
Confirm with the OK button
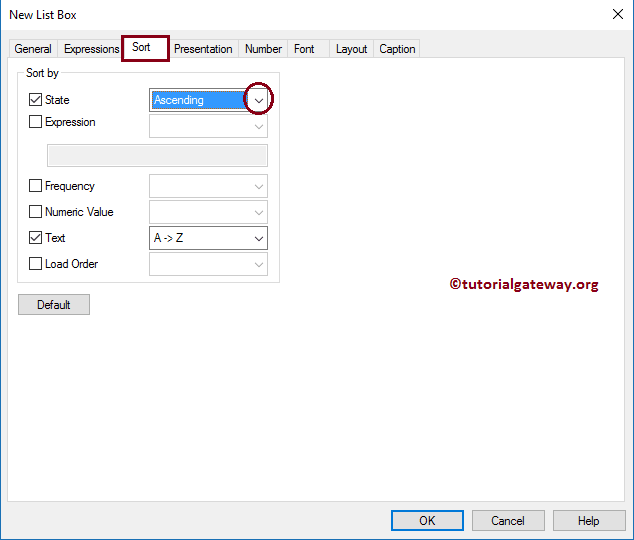tap(427, 520)
